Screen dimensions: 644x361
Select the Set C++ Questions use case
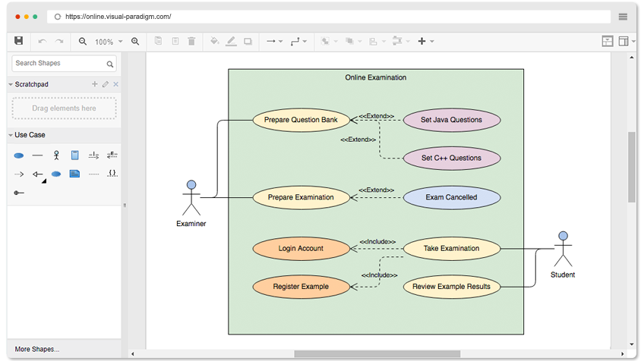pyautogui.click(x=452, y=158)
